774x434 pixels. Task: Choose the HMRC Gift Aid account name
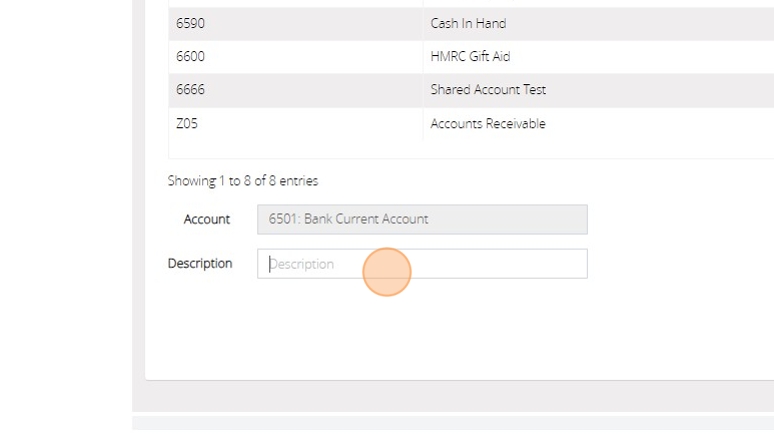[x=470, y=57]
